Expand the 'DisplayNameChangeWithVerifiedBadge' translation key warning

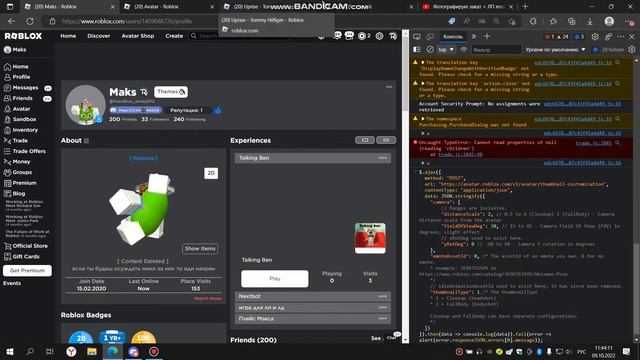pos(423,62)
